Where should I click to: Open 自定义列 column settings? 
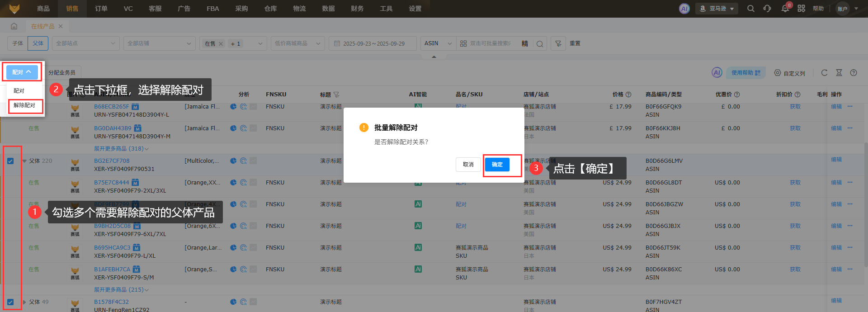click(790, 73)
